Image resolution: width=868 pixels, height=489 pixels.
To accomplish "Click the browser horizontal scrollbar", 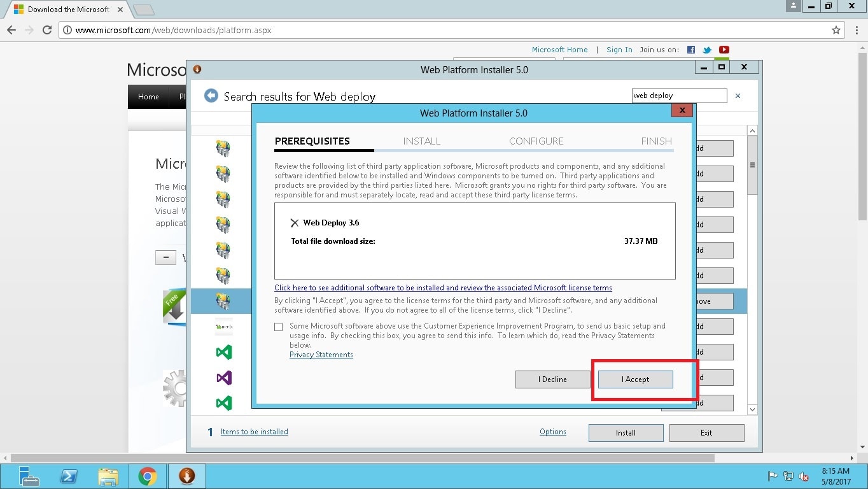I will 363,458.
